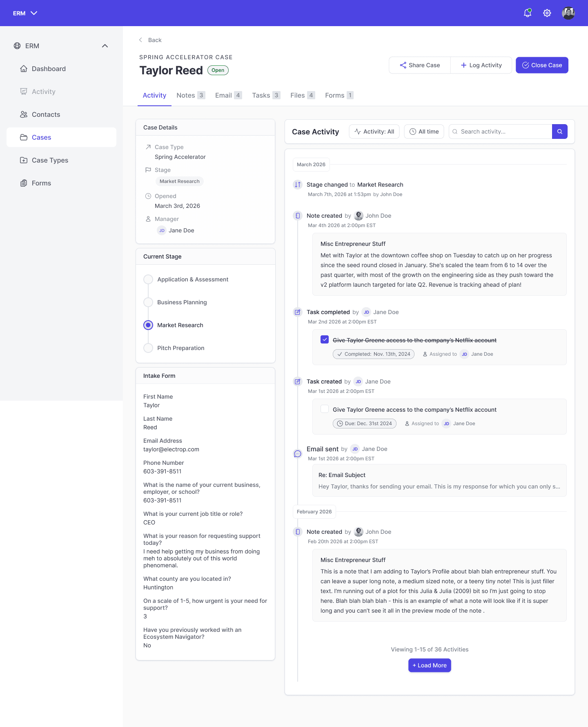Screen dimensions: 588x727
Task: Click the Due: Dec. 31st 2024 pill
Action: tap(365, 424)
